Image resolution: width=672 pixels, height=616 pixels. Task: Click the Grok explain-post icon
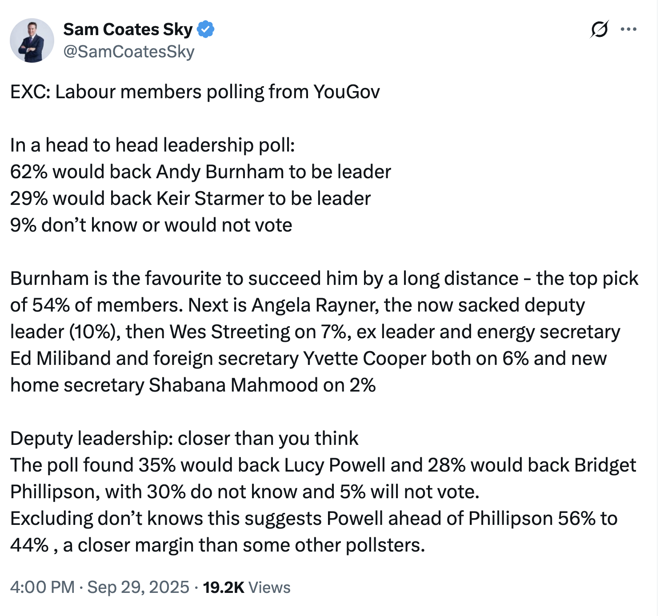coord(599,30)
